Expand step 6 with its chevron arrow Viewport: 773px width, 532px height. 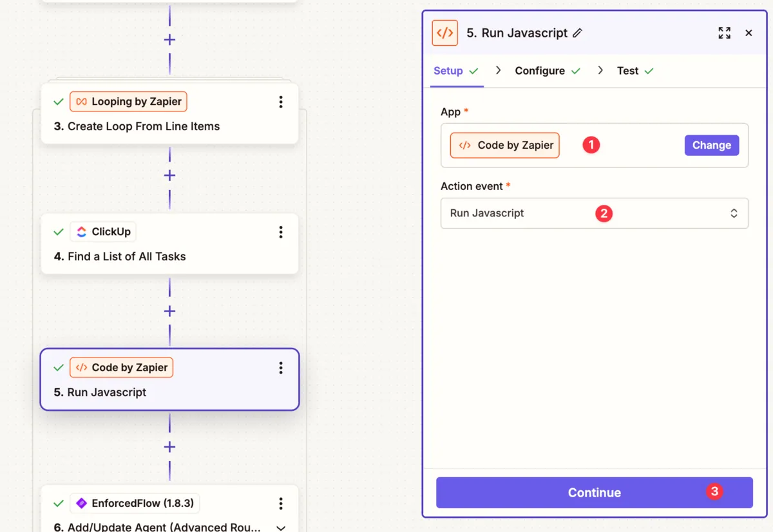coord(281,527)
